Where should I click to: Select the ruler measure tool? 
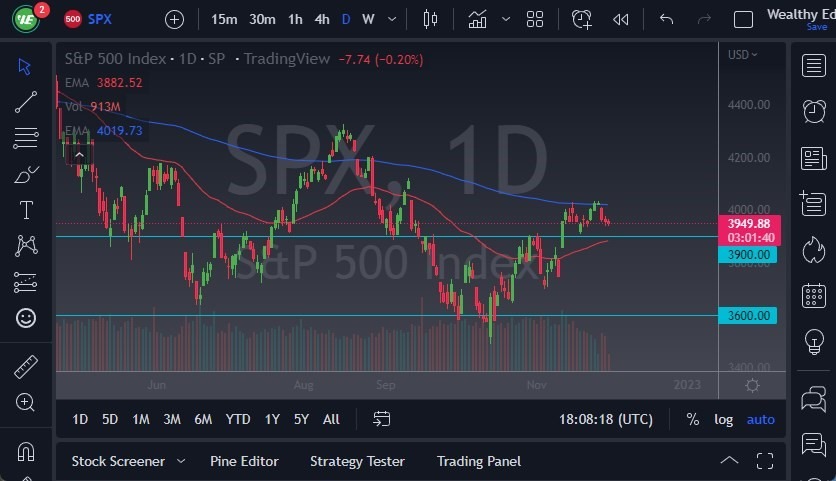point(26,366)
